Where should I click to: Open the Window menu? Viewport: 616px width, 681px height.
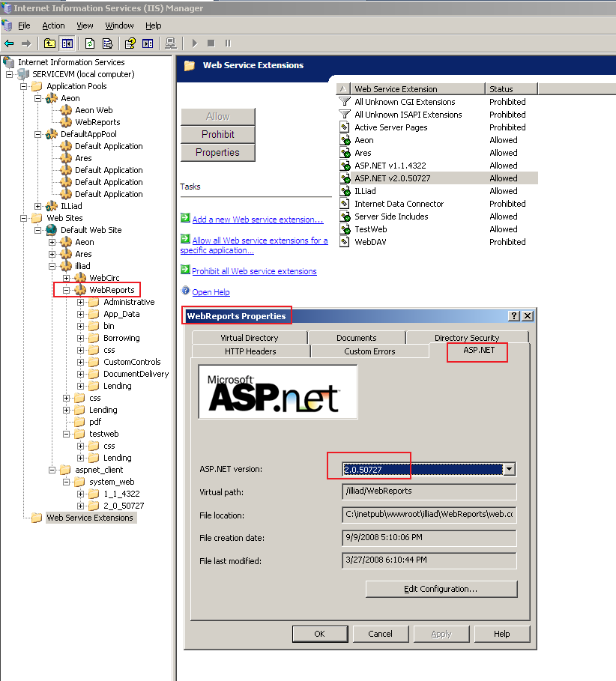coord(119,25)
